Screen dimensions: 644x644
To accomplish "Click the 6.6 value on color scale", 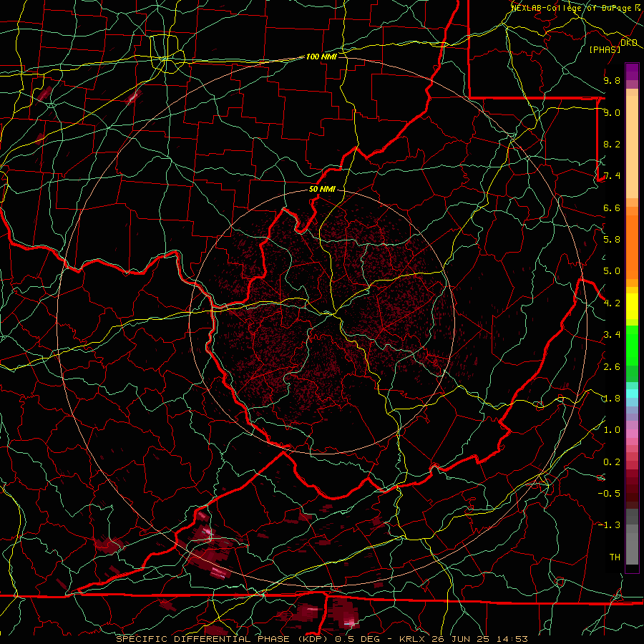I will (612, 208).
